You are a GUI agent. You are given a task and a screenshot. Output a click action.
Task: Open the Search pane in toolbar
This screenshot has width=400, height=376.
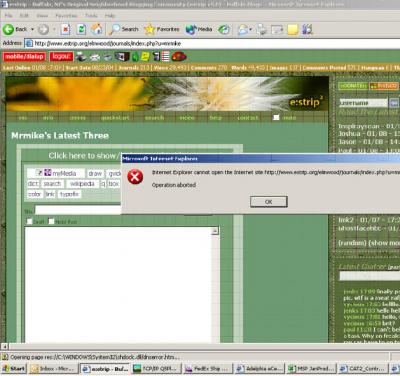pyautogui.click(x=124, y=29)
